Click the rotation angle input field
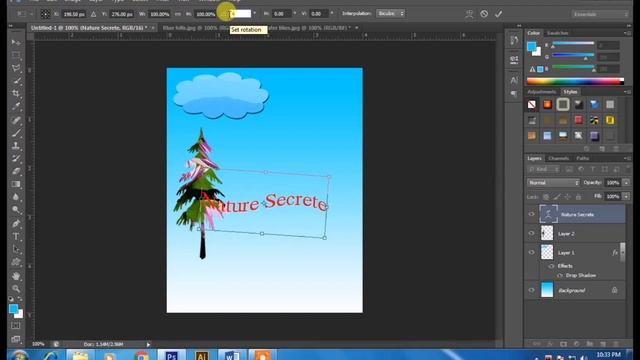Screen dimensions: 640x360 coord(240,14)
